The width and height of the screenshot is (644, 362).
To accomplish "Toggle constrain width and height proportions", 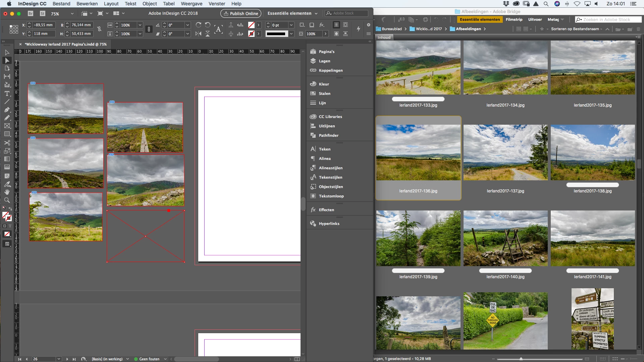I will click(x=99, y=29).
